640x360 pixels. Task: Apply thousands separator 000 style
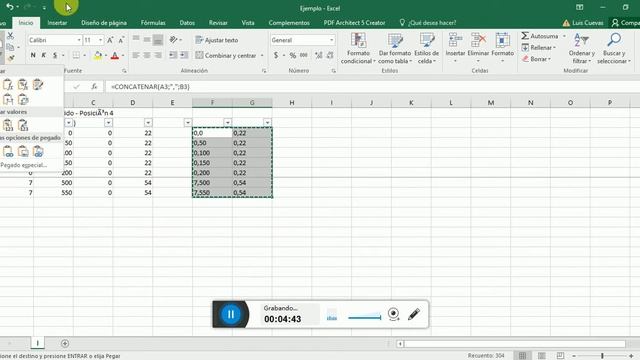(304, 55)
